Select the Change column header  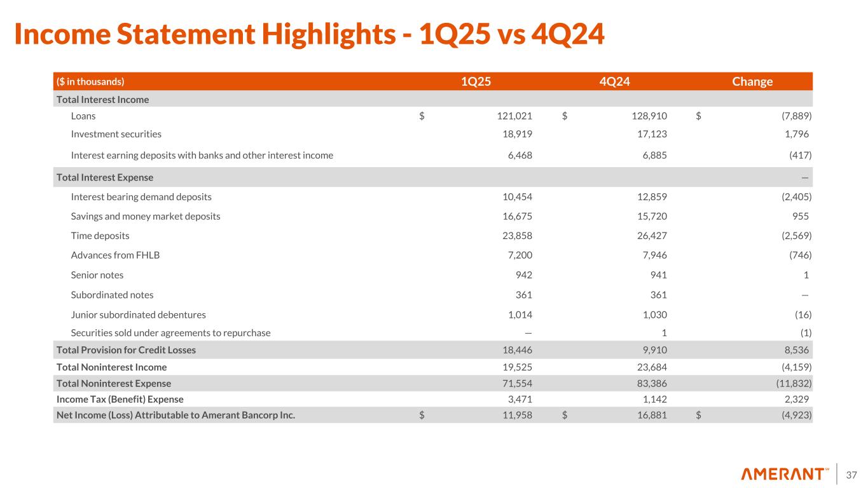coord(752,81)
